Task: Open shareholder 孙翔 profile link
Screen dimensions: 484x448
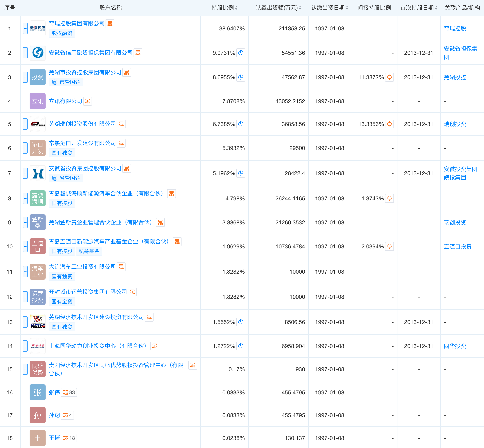Action: pyautogui.click(x=54, y=415)
